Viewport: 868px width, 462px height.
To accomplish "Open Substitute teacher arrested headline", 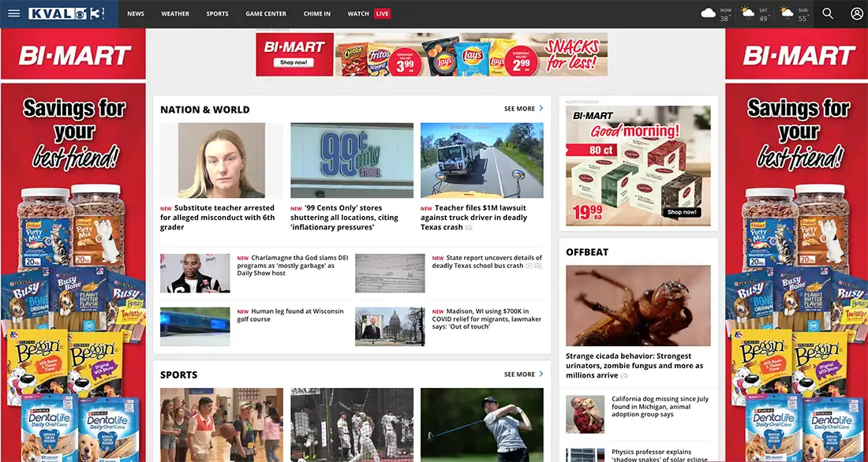I will click(x=218, y=218).
